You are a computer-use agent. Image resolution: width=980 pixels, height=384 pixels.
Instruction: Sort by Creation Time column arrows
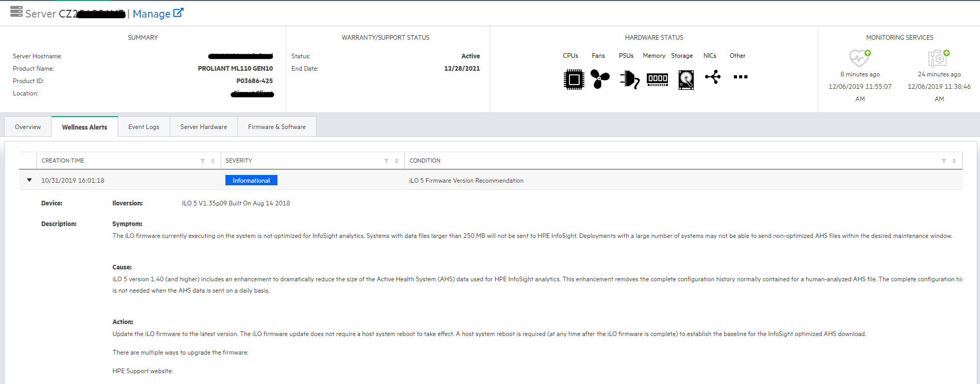pyautogui.click(x=213, y=161)
